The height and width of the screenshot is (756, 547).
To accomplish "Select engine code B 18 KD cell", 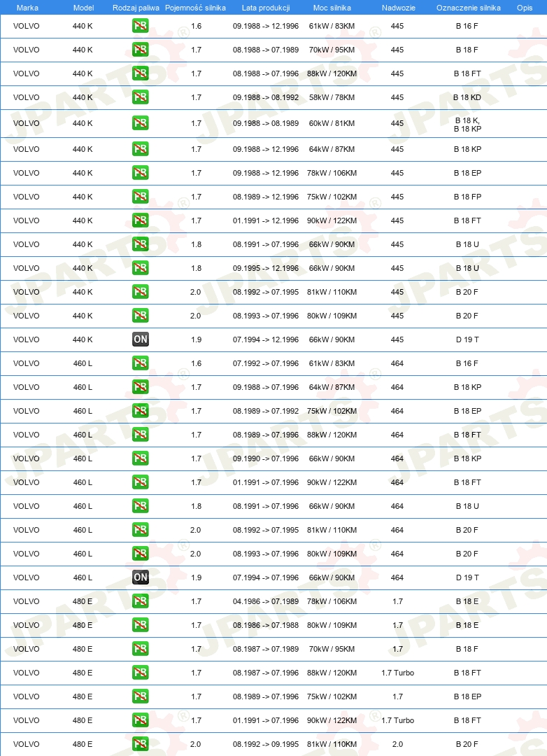I will 467,97.
